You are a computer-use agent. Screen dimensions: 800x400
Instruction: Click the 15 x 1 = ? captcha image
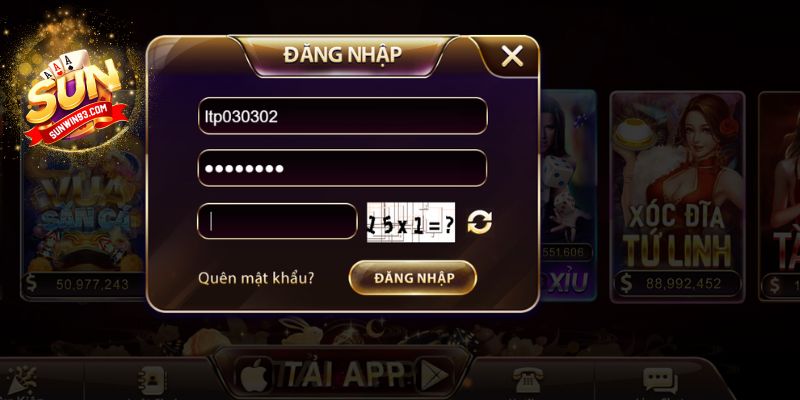click(411, 222)
